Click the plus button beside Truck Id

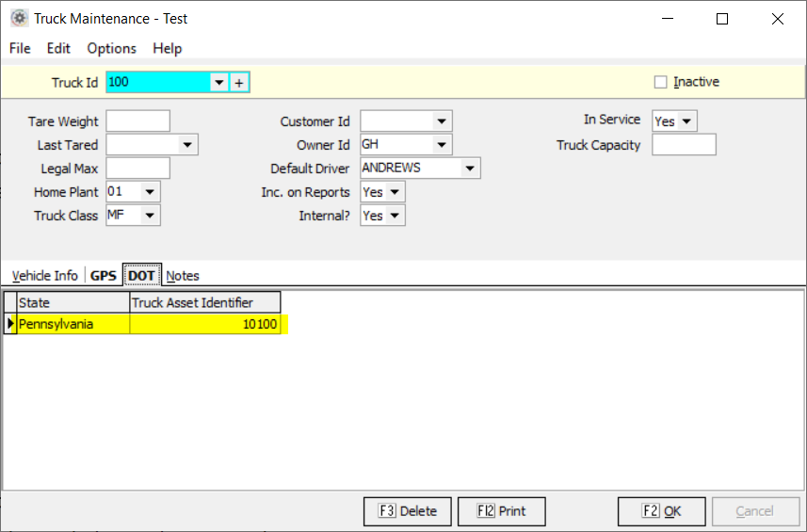click(x=239, y=83)
